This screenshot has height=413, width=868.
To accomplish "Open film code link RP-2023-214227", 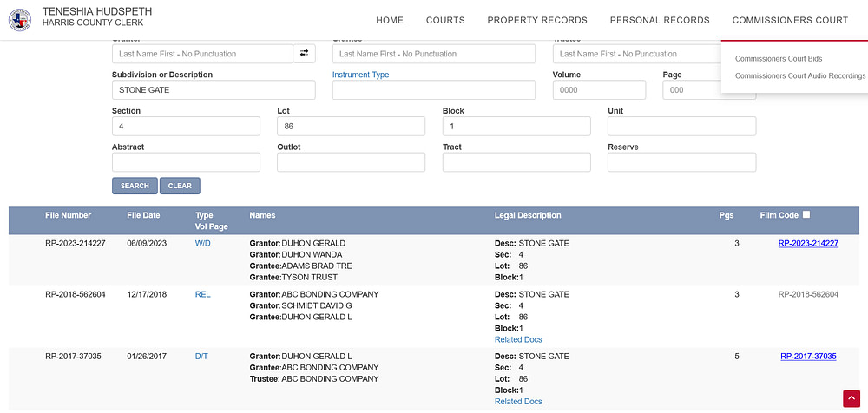I will tap(808, 243).
